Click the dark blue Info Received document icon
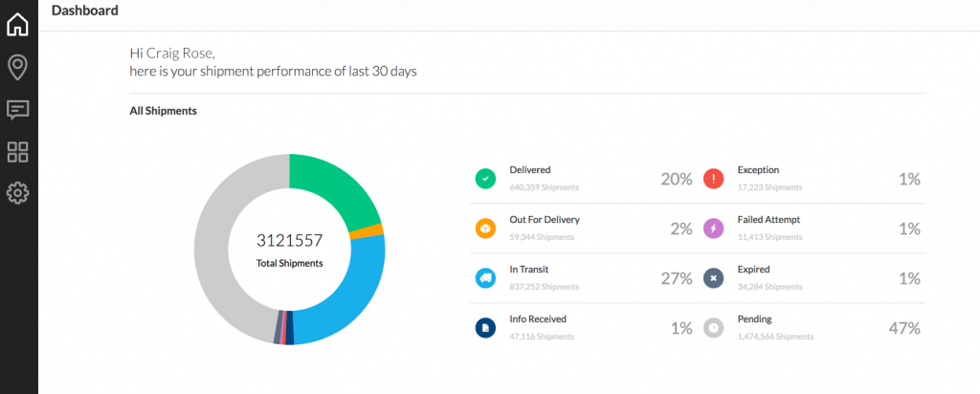Image resolution: width=980 pixels, height=394 pixels. (485, 328)
